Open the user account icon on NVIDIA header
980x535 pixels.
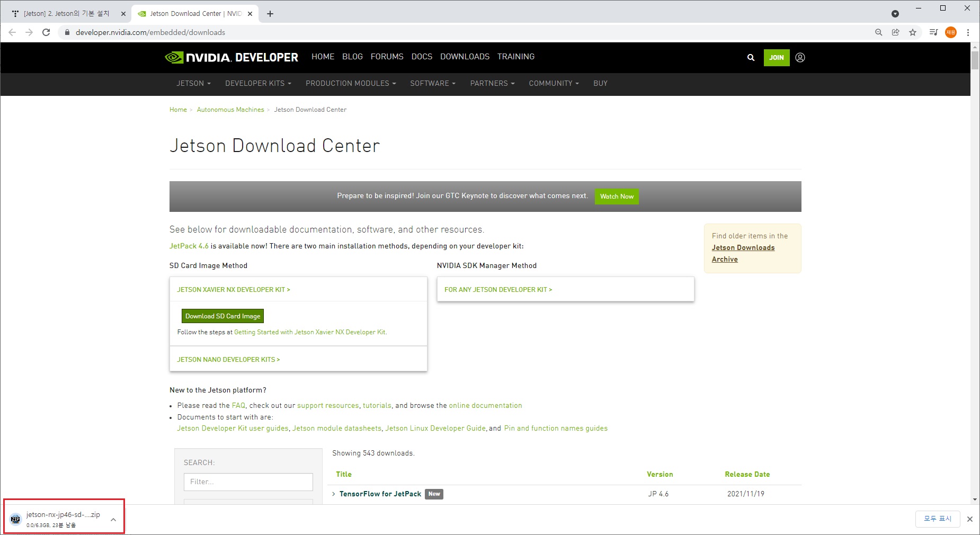(800, 57)
